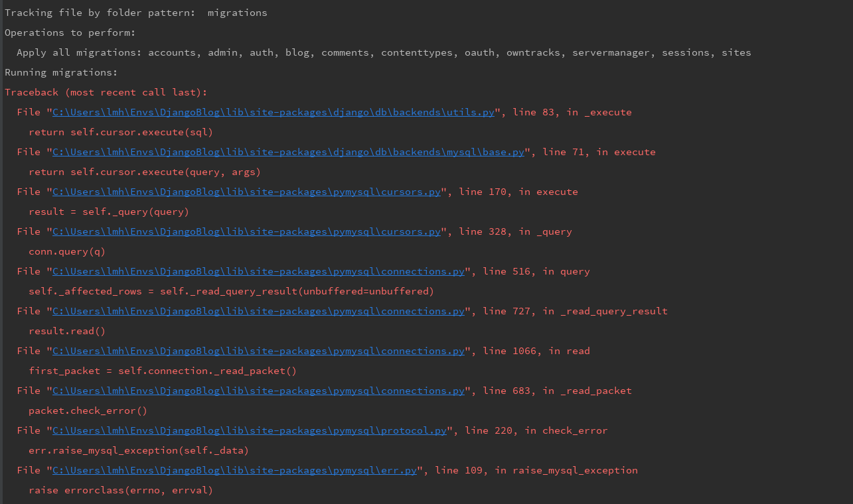The height and width of the screenshot is (504, 853).
Task: Click the 'line 83, in _execute' text
Action: pos(572,112)
